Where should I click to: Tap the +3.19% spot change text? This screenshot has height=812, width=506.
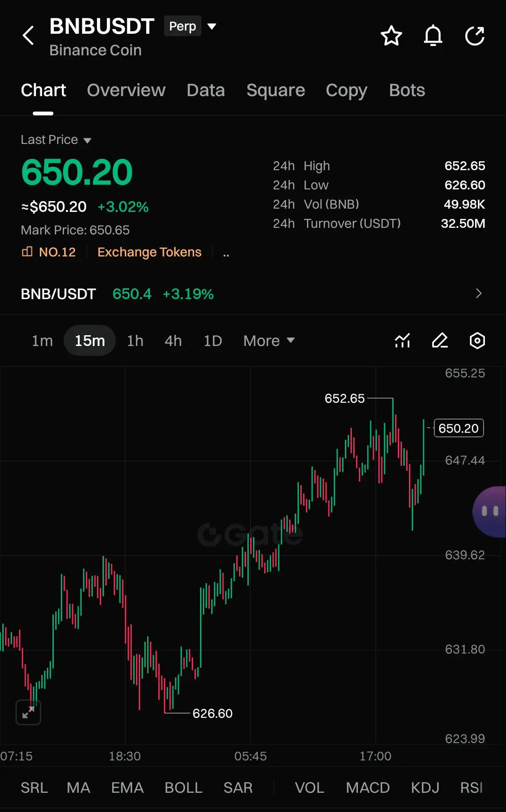pyautogui.click(x=188, y=294)
